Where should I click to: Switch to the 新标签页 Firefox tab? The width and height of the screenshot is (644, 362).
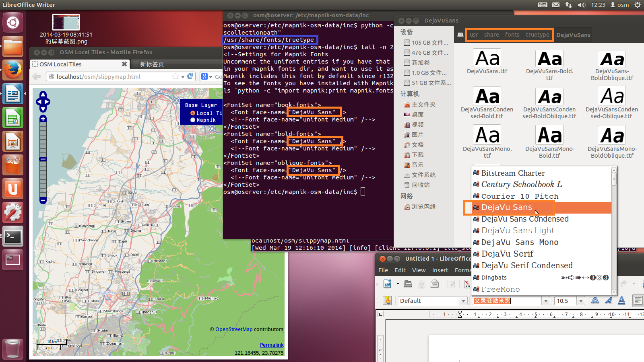point(177,64)
